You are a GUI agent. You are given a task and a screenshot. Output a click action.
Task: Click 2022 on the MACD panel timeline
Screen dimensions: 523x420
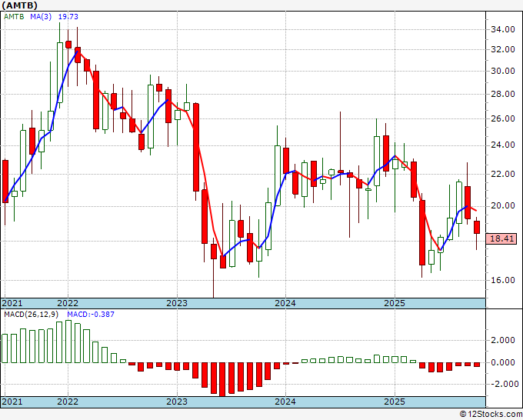(68, 402)
